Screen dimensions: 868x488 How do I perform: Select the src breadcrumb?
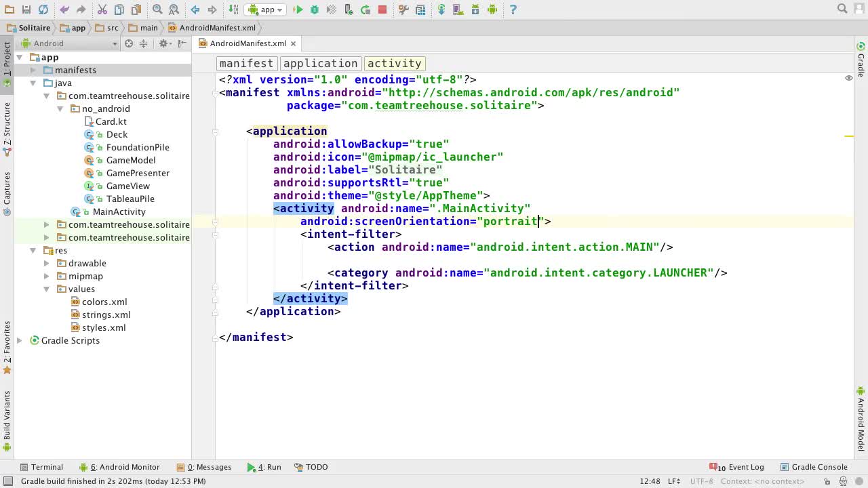click(107, 28)
